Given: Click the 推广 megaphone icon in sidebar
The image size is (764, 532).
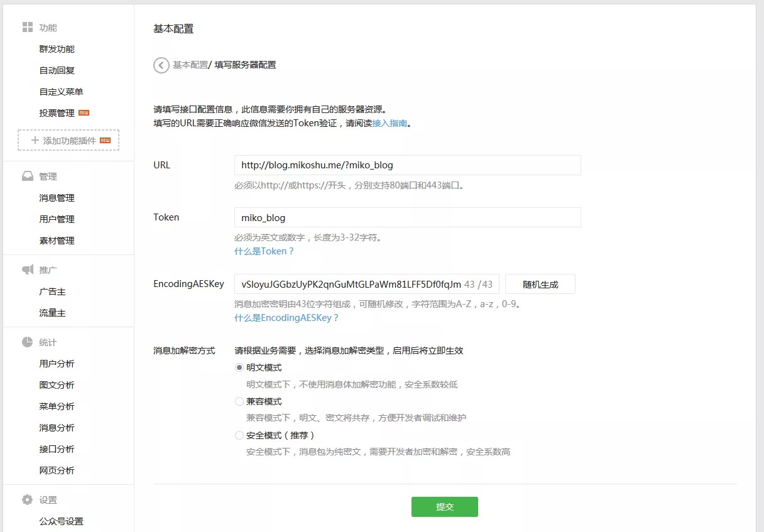Looking at the screenshot, I should [28, 269].
